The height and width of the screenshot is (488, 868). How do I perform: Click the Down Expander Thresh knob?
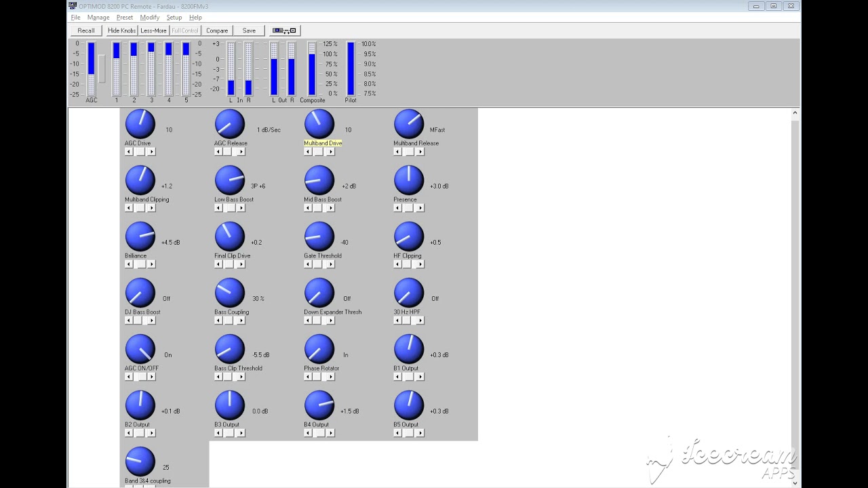point(319,293)
